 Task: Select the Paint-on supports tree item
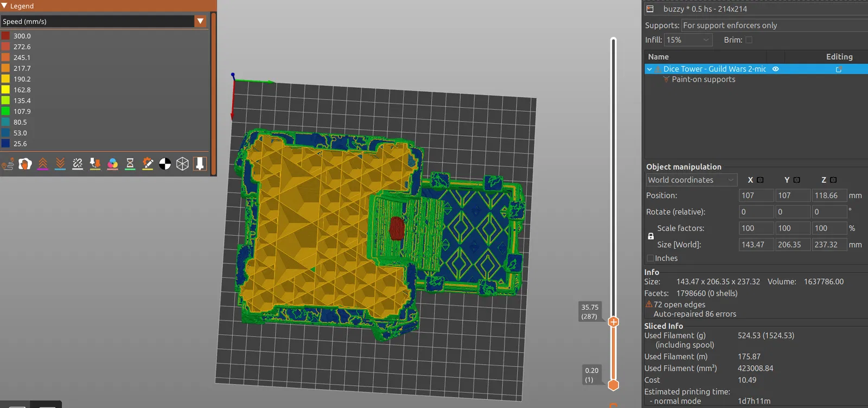[704, 79]
